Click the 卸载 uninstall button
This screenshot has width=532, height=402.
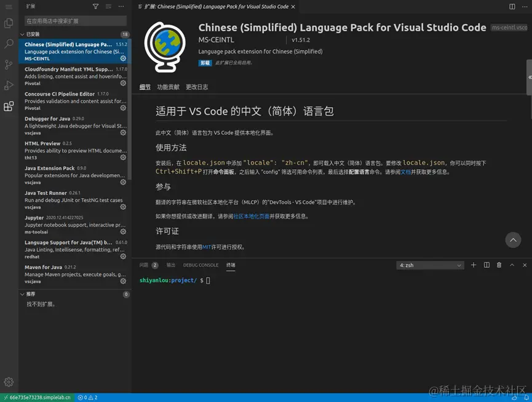[x=205, y=63]
